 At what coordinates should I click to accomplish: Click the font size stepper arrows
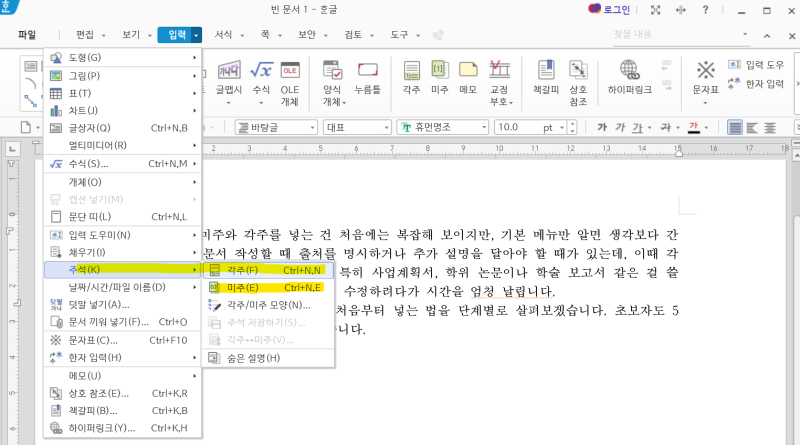572,127
